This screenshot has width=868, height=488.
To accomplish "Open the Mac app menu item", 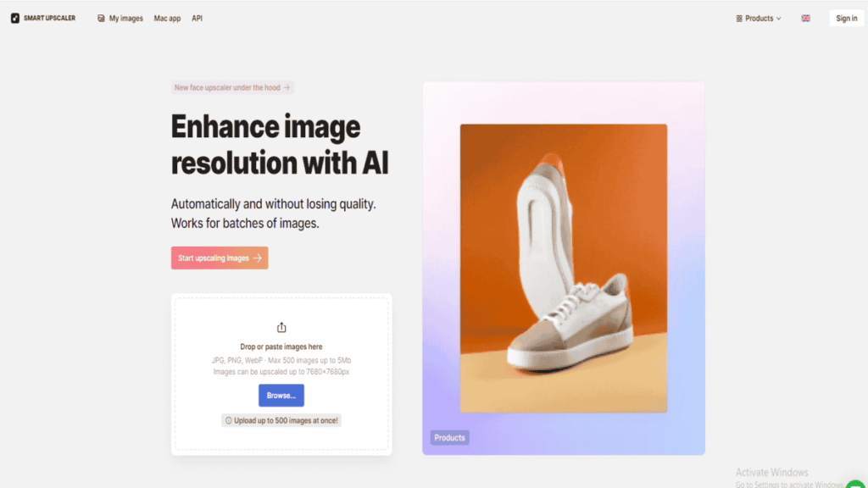I will point(167,19).
